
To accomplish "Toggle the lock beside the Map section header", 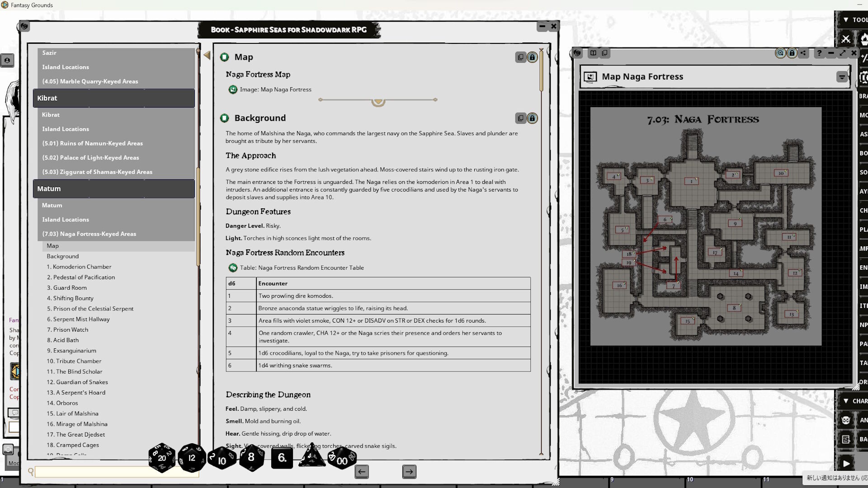I will [x=532, y=57].
